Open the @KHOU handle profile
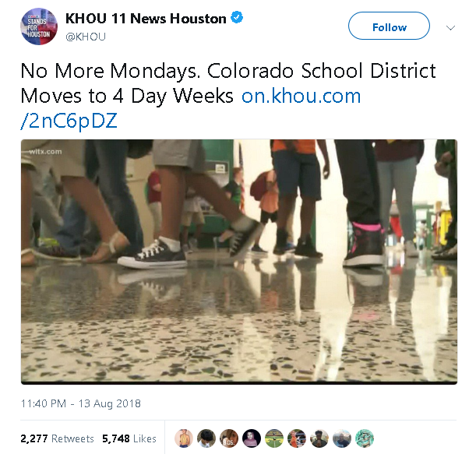 tap(86, 37)
